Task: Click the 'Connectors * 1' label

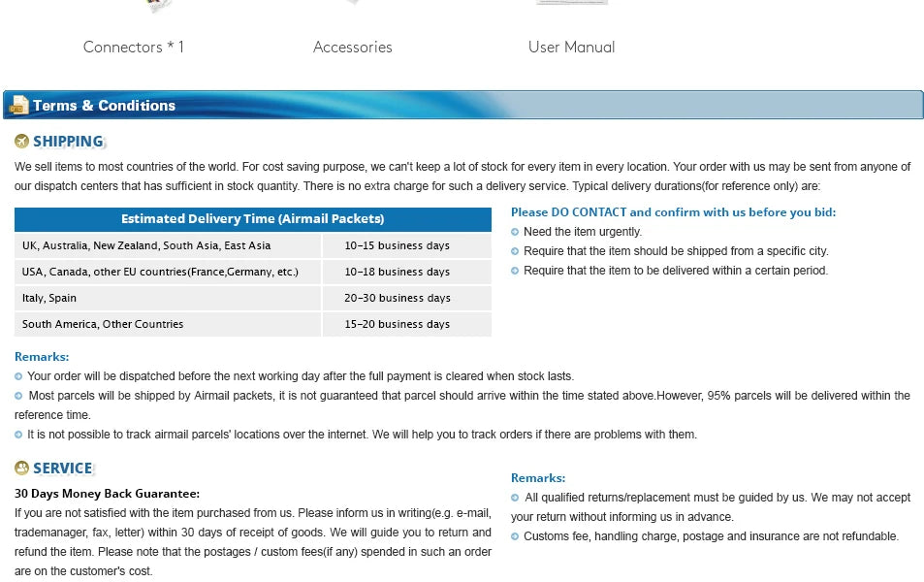Action: click(x=133, y=48)
